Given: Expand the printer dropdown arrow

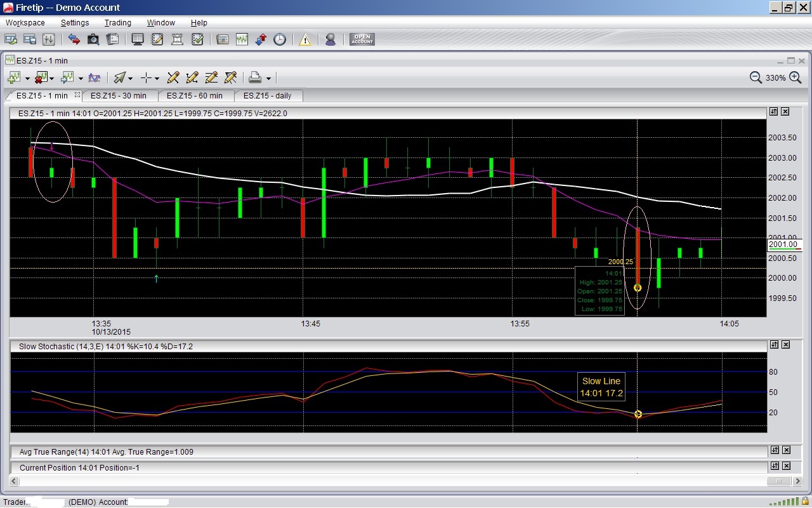Looking at the screenshot, I should click(268, 78).
